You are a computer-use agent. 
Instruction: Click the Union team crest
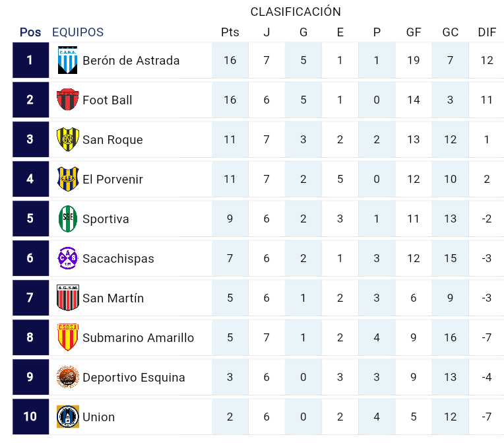(x=68, y=417)
